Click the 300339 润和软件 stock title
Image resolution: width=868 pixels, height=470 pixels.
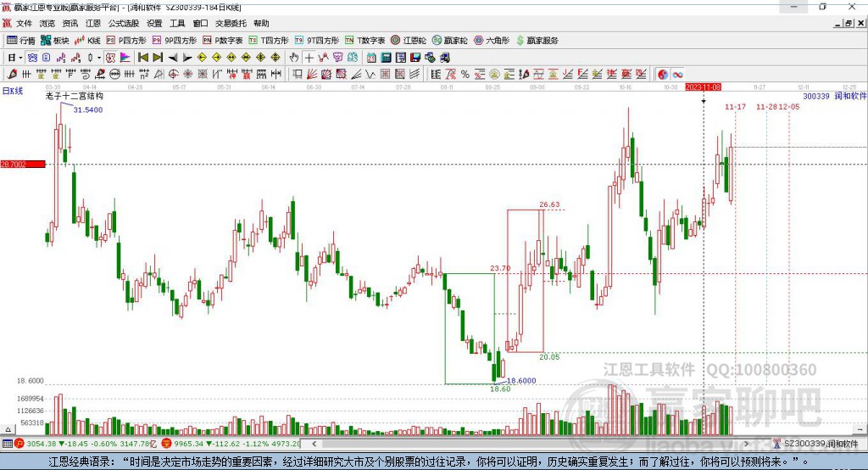coord(834,96)
